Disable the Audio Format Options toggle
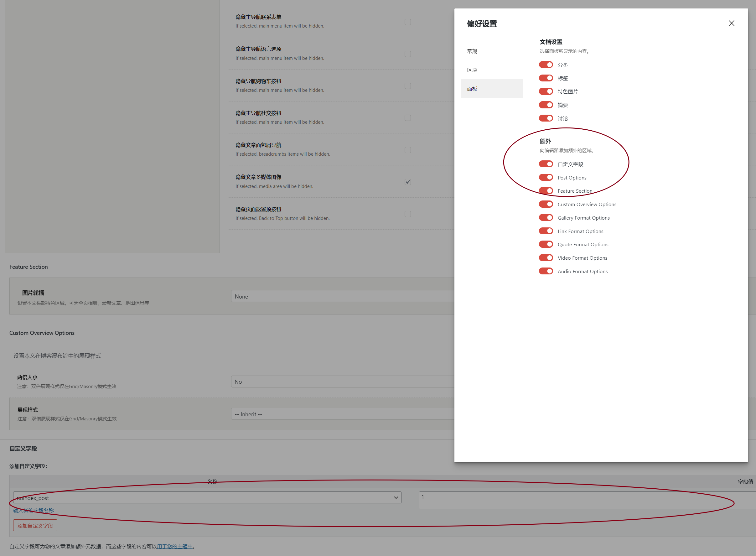Screen dimensions: 756x556 click(545, 271)
